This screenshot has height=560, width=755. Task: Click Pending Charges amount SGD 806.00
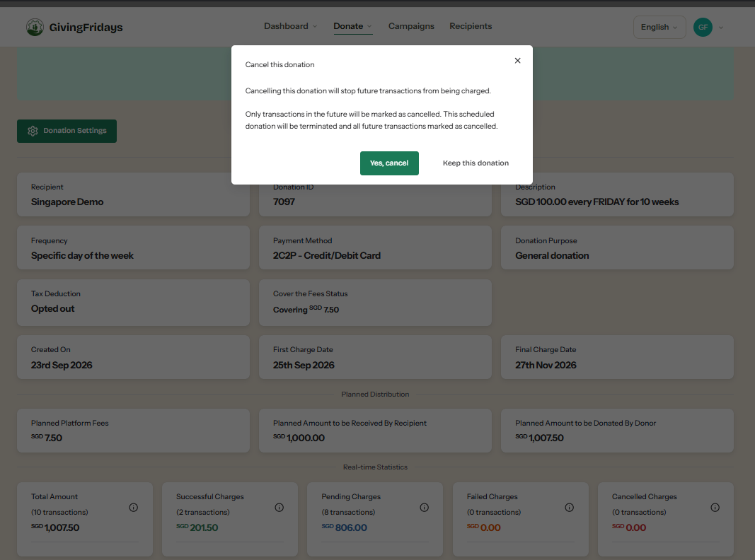[x=345, y=527]
